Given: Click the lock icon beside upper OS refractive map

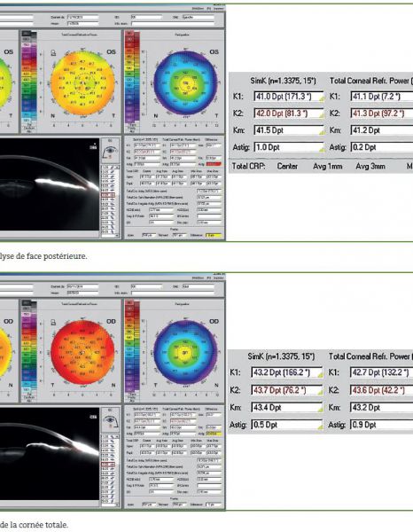Looking at the screenshot, I should coord(53,52).
